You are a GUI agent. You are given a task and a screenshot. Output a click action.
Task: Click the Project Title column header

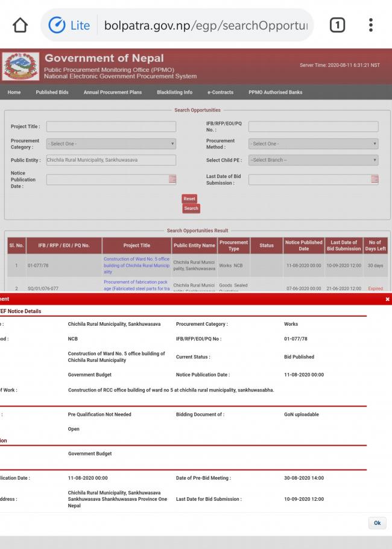point(137,246)
